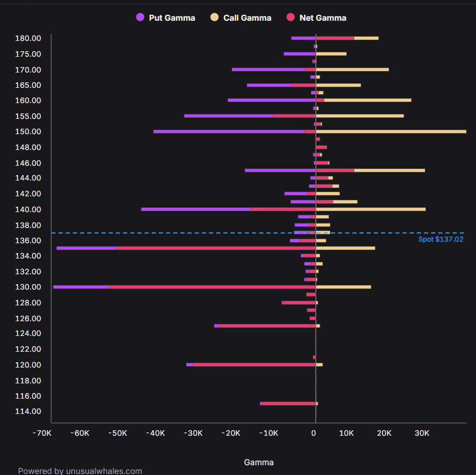Screen dimensions: 476x475
Task: Click the 140.00 strike axis label
Action: [x=28, y=209]
